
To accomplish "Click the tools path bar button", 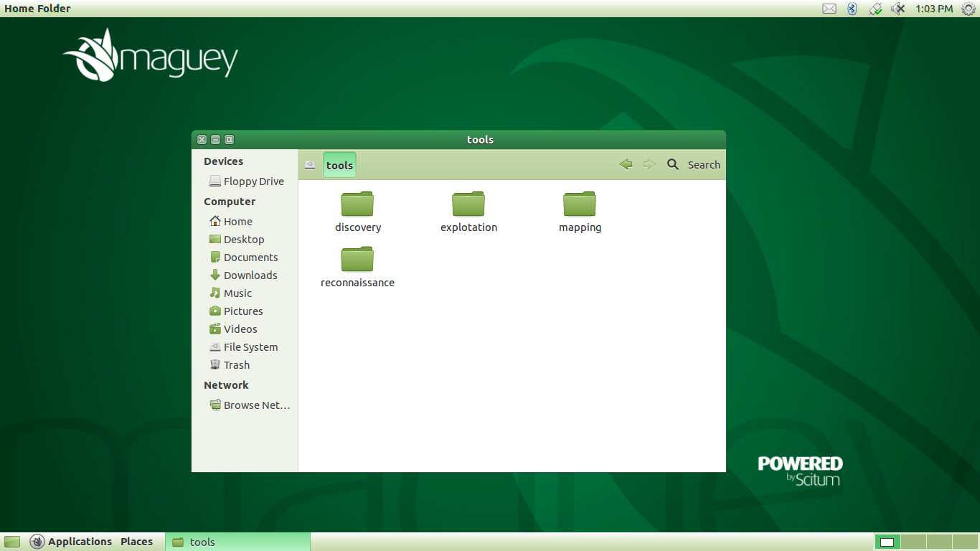I will click(339, 165).
